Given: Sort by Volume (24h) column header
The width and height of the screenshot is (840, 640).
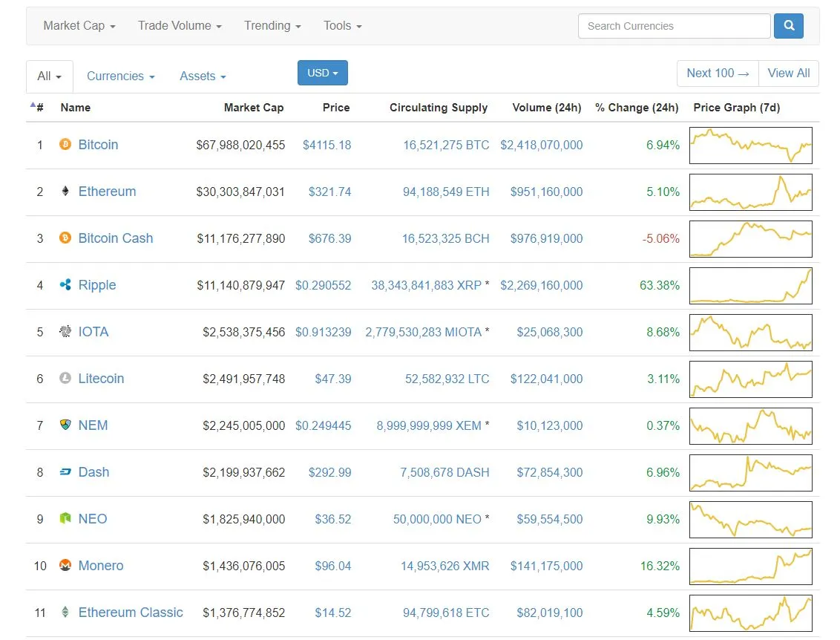Looking at the screenshot, I should tap(546, 107).
